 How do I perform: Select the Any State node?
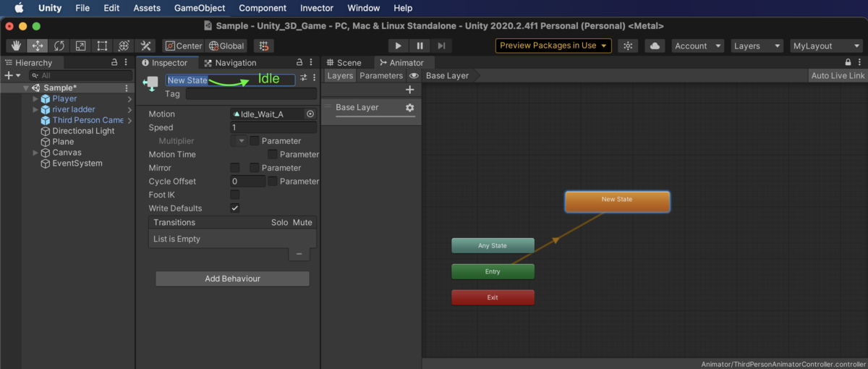point(493,246)
